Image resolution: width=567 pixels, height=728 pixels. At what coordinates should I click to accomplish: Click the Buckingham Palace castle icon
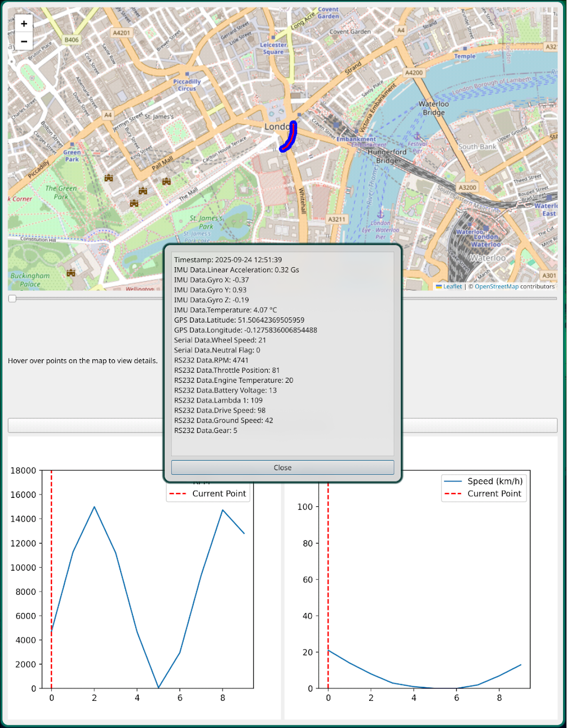click(x=71, y=273)
